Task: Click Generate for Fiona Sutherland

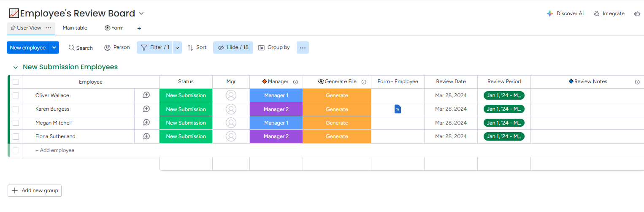Action: tap(337, 136)
